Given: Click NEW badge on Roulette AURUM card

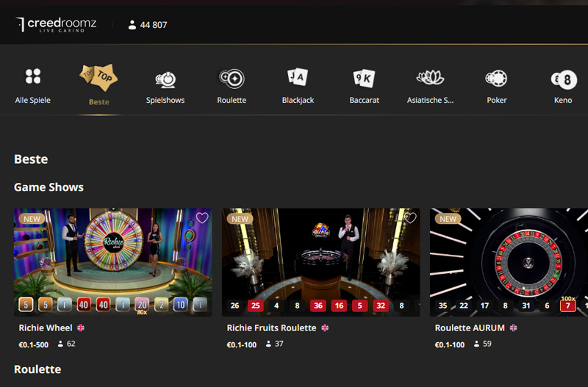Looking at the screenshot, I should 448,219.
